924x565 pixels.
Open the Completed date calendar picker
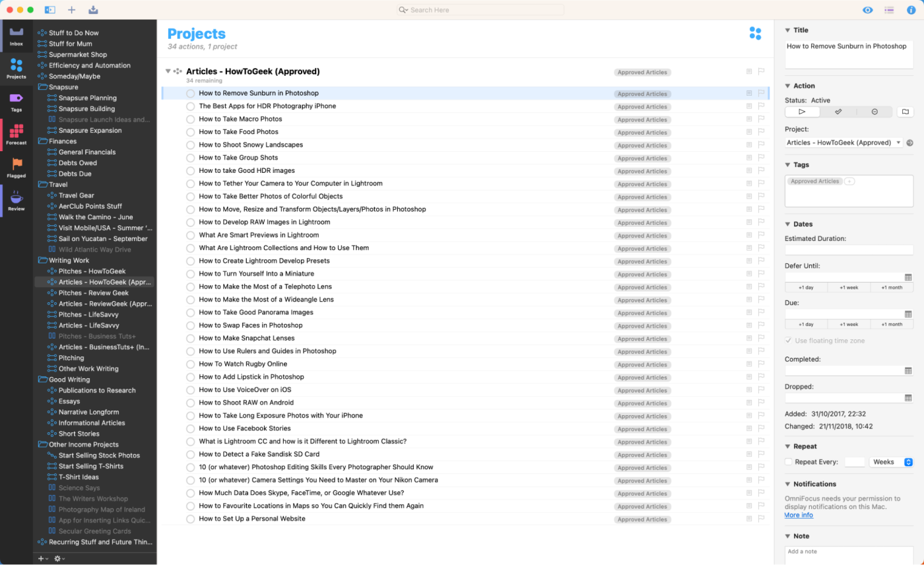(908, 371)
